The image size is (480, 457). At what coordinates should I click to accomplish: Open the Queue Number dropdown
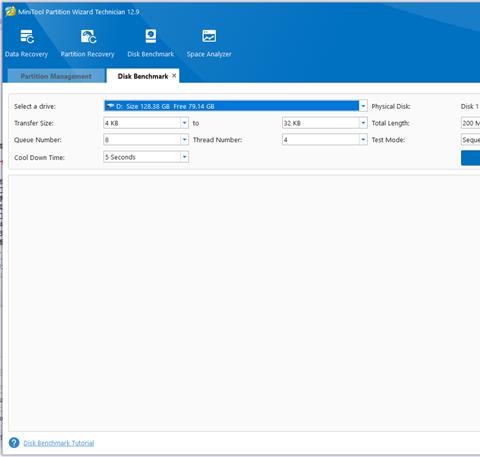pyautogui.click(x=184, y=139)
